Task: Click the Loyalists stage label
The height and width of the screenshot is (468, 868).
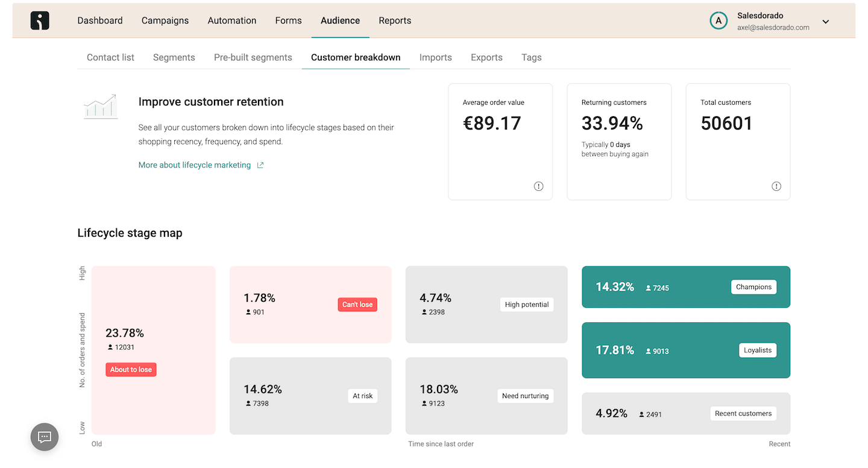Action: (x=758, y=350)
